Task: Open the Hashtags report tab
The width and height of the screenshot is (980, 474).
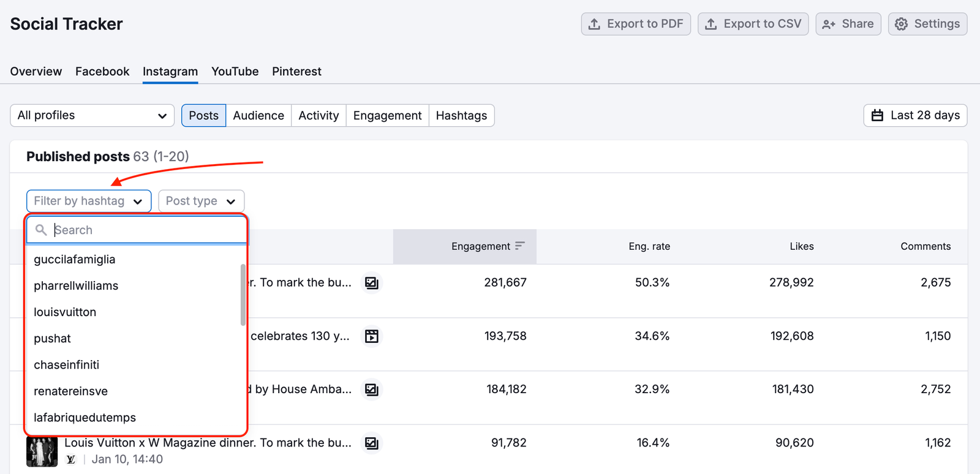Action: 461,116
